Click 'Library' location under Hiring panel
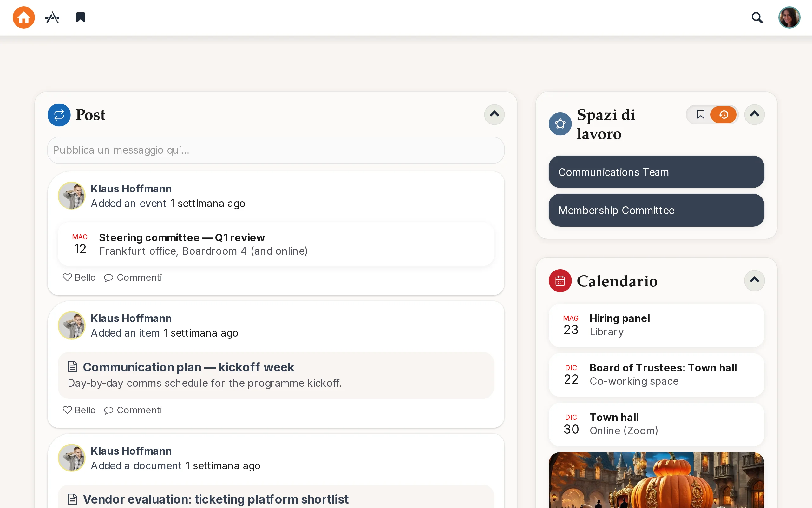812x508 pixels. (607, 331)
